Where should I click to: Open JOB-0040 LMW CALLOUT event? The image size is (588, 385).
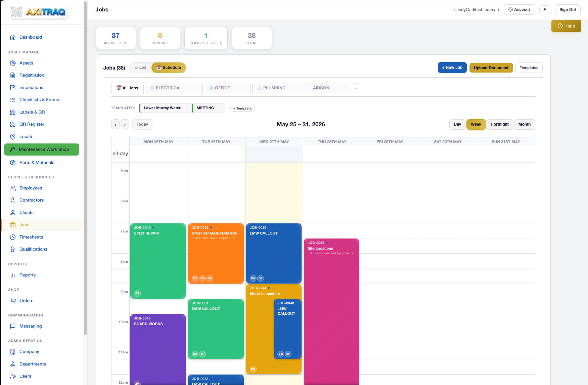(287, 329)
